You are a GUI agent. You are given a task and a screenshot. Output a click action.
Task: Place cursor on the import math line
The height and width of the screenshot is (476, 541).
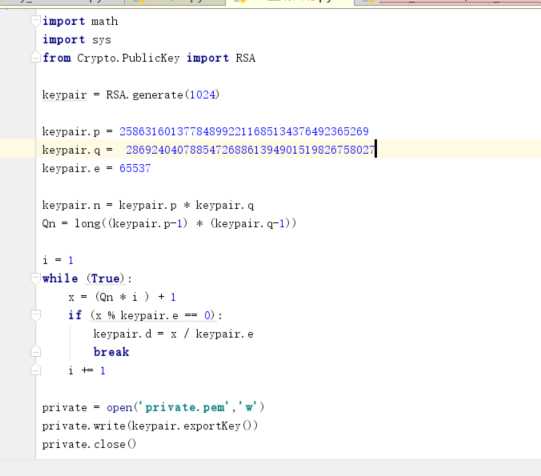[80, 21]
